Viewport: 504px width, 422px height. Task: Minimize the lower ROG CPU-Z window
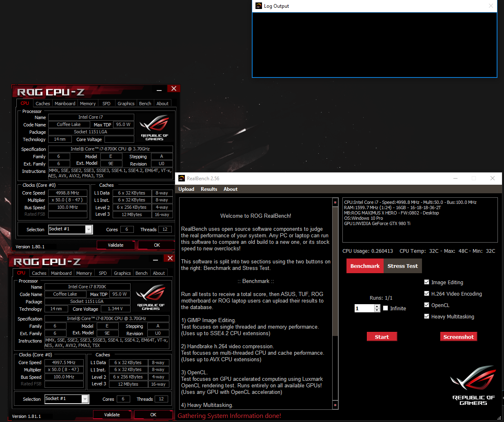(155, 259)
